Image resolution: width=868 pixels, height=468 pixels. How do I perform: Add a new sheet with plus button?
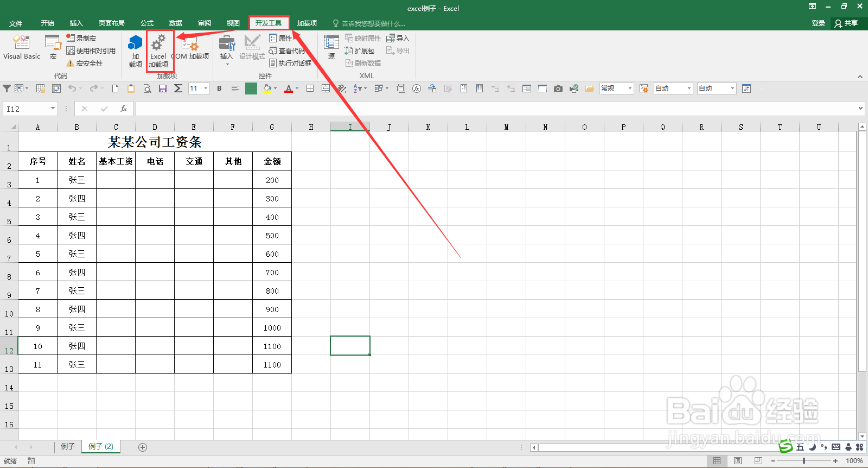(143, 447)
